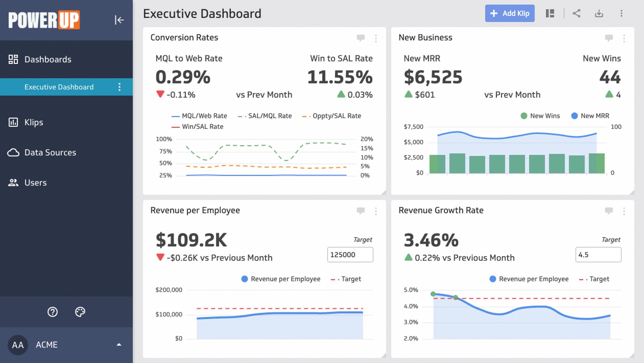The width and height of the screenshot is (644, 363).
Task: Open the help icon near the sidebar bottom
Action: tap(52, 312)
